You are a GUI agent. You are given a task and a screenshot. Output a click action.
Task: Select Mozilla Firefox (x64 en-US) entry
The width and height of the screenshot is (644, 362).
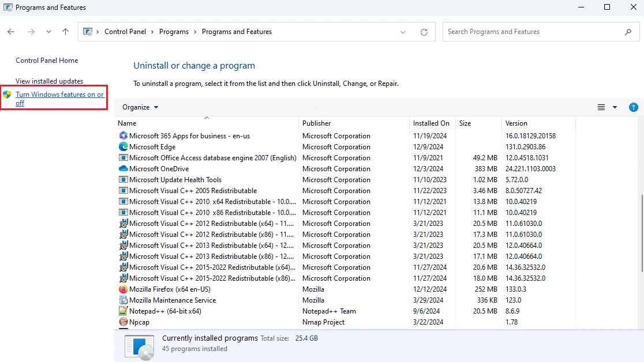coord(170,289)
